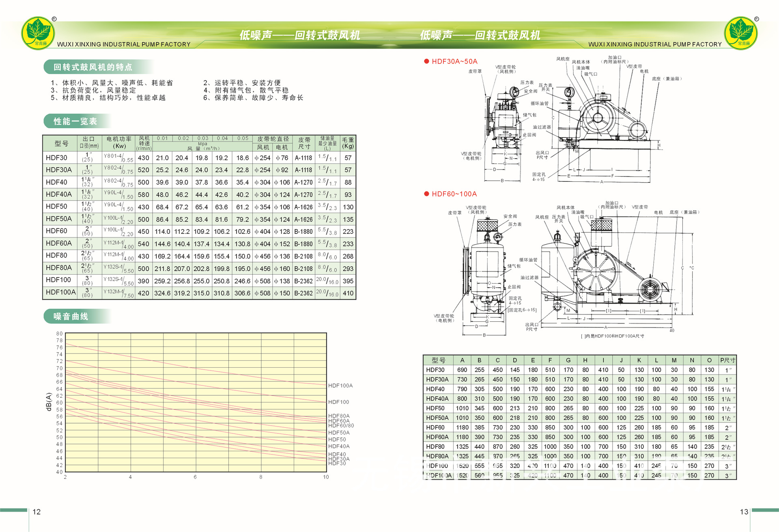Select weight 268 in HDF80 row

(348, 256)
